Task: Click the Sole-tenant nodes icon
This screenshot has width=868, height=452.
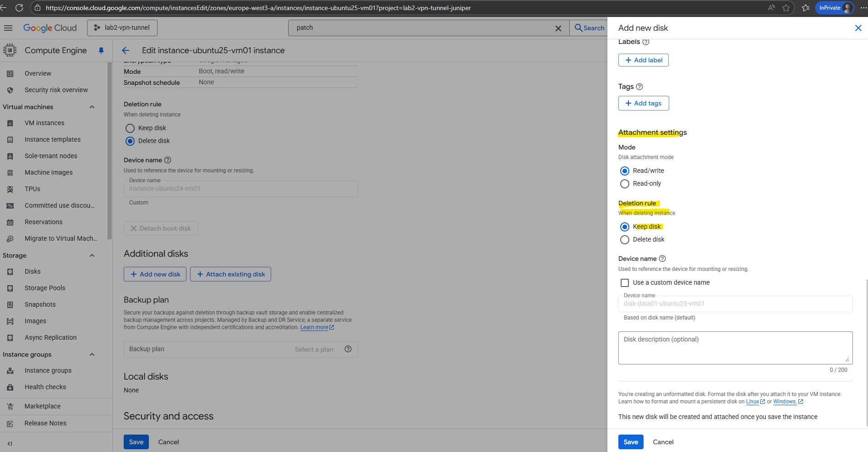Action: click(10, 156)
